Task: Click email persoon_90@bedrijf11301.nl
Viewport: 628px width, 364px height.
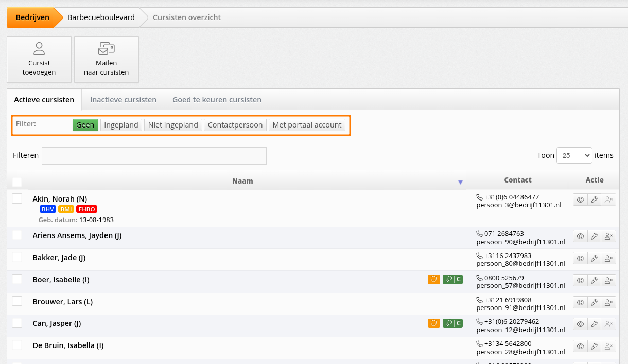Action: 520,241
